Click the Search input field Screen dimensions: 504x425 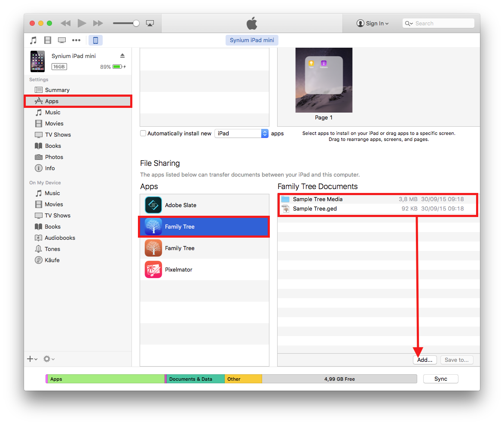[438, 23]
